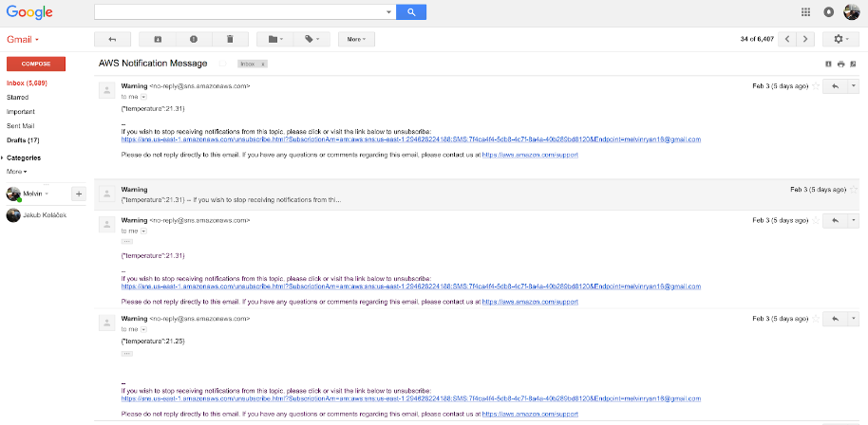
Task: Remove the Inbox label with x
Action: tap(263, 65)
